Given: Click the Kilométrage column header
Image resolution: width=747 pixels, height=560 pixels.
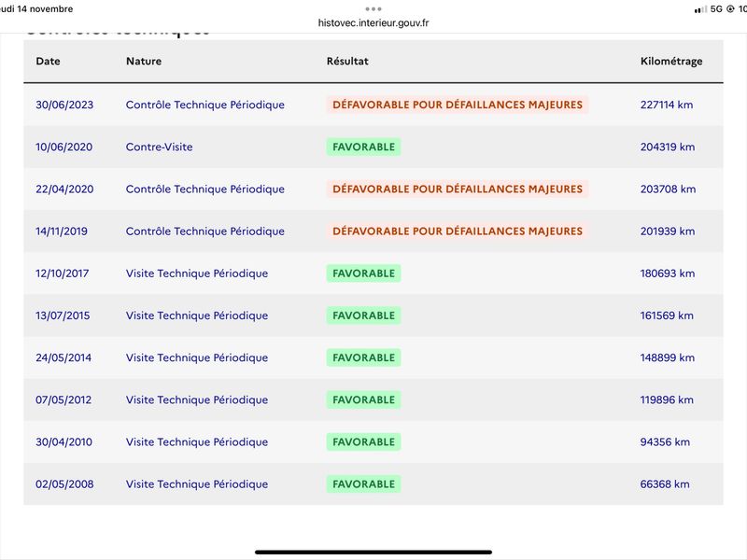Looking at the screenshot, I should (x=671, y=62).
